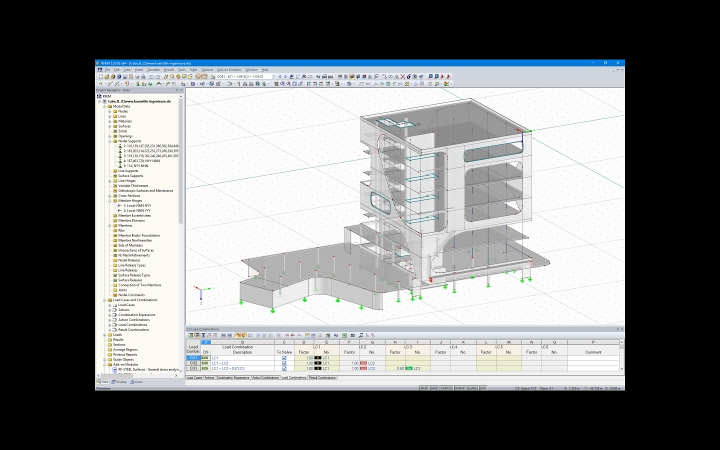Image resolution: width=720 pixels, height=450 pixels.
Task: Select the Guide Objects tree item
Action: click(124, 360)
